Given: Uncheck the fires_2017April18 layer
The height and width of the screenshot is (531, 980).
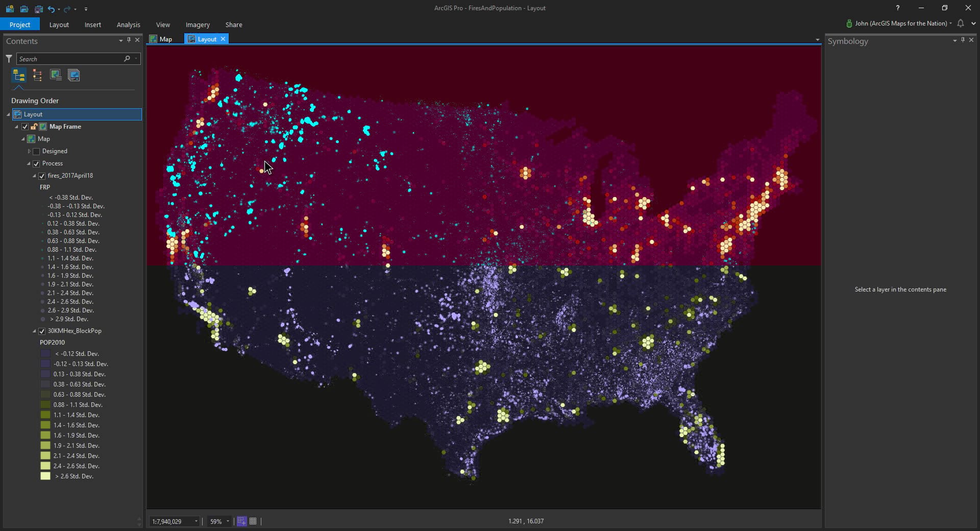Looking at the screenshot, I should 42,176.
